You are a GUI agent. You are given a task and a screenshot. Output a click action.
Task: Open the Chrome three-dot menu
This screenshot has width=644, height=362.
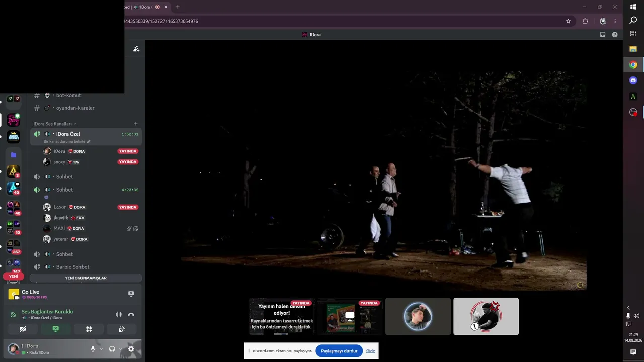tap(615, 21)
